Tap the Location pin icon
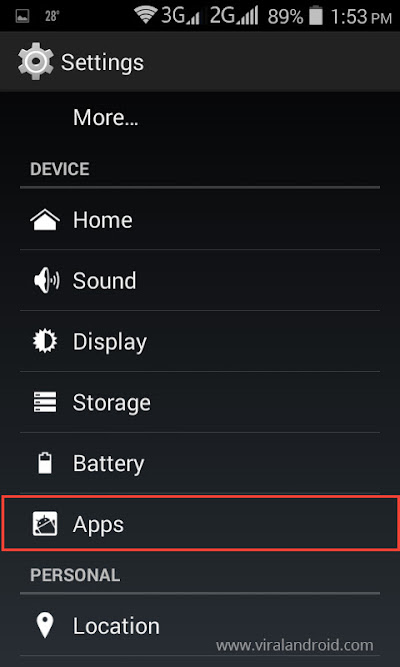Viewport: 400px width, 667px height. click(45, 626)
